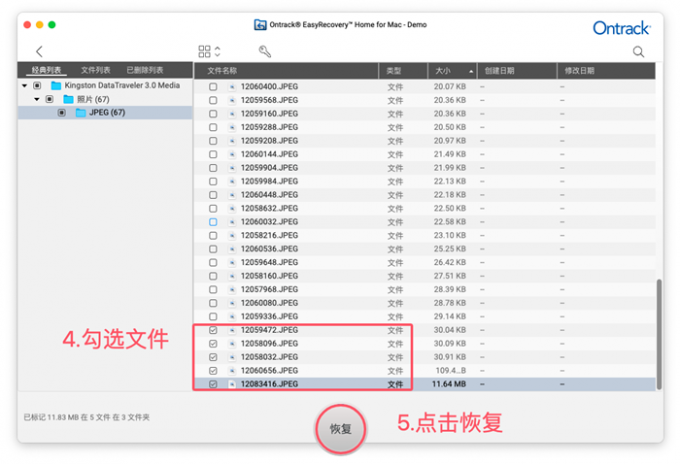
Task: Click the Ontrack logo
Action: (621, 28)
